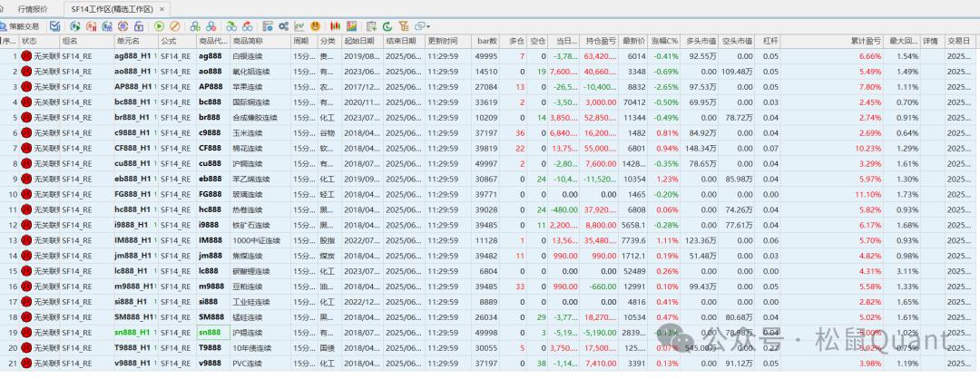Sort by the 累计盈亏 column header
Viewport: 980px width, 379px height.
click(x=865, y=41)
